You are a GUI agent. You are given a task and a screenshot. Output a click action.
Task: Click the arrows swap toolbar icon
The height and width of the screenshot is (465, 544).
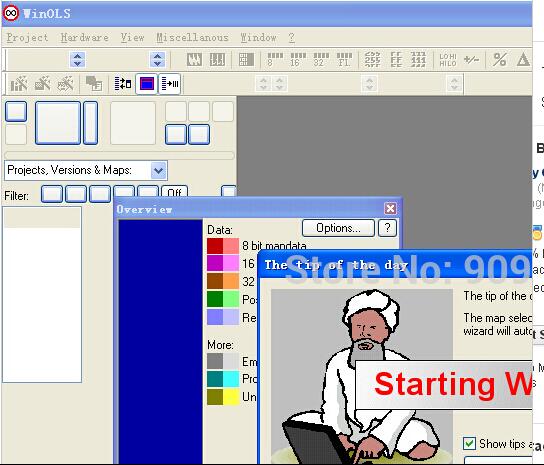click(123, 84)
